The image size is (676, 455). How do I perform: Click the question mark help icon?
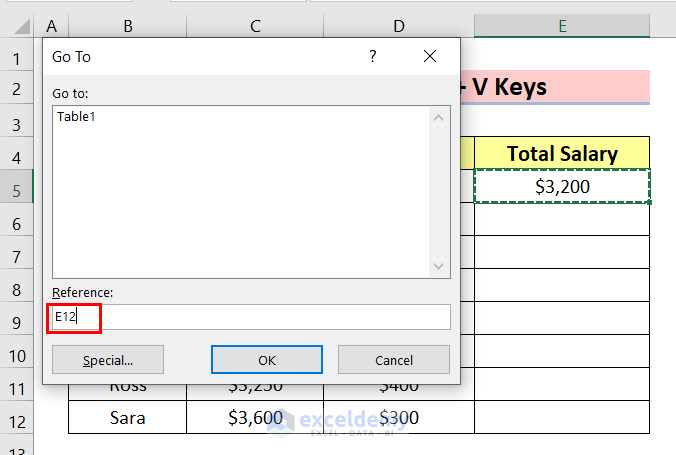(373, 56)
